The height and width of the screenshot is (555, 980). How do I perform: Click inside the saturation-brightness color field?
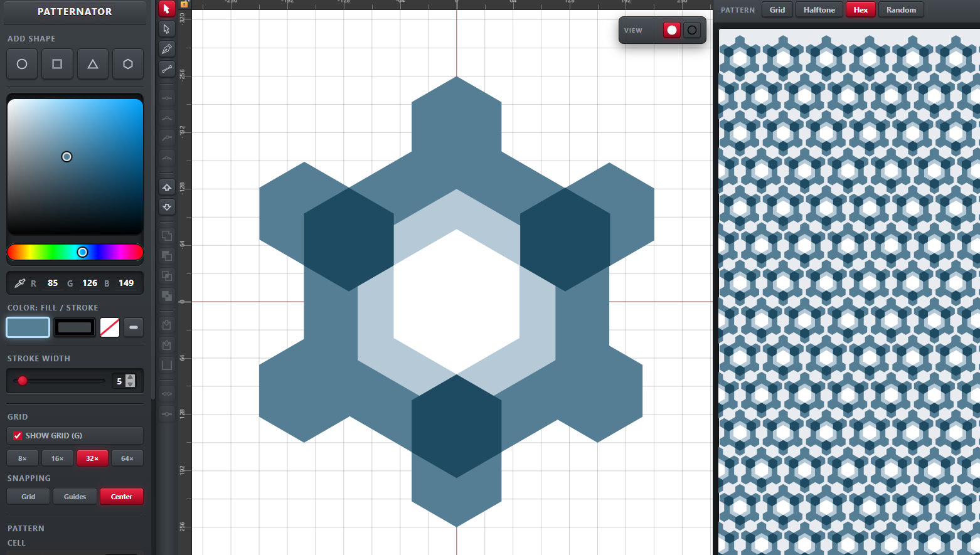[75, 166]
